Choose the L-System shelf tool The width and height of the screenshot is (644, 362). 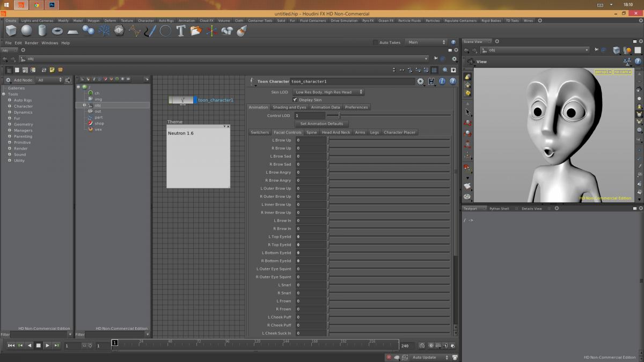[x=104, y=31]
